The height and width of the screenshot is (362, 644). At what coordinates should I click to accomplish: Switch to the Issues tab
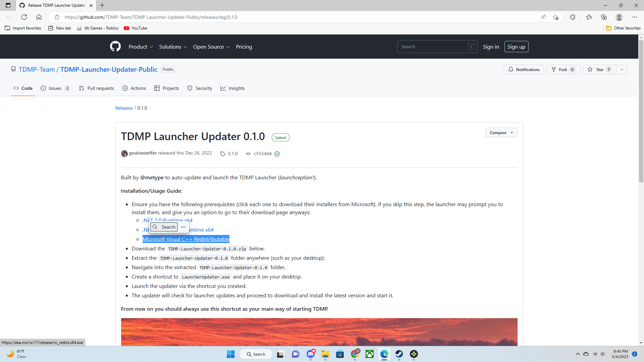(55, 88)
